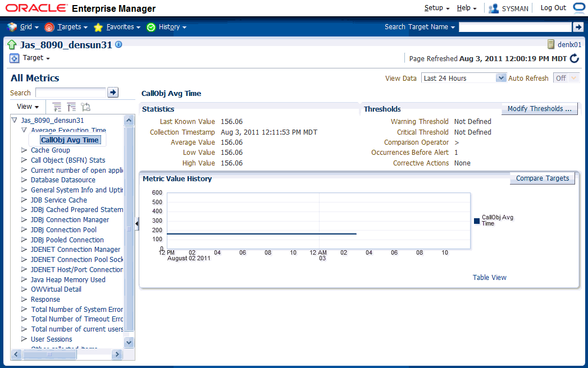Click the tree horizontal scrollbar thumb
588x368 pixels.
[49, 354]
